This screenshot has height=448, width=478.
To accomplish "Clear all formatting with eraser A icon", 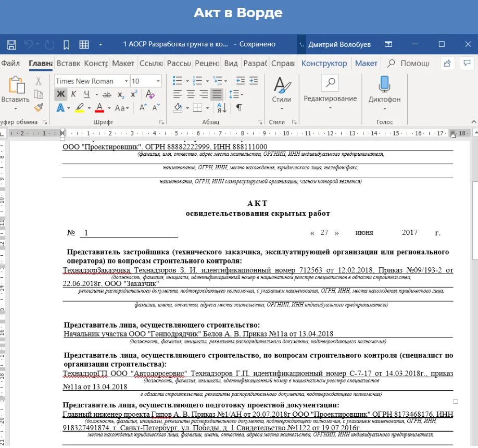I will pos(149,94).
